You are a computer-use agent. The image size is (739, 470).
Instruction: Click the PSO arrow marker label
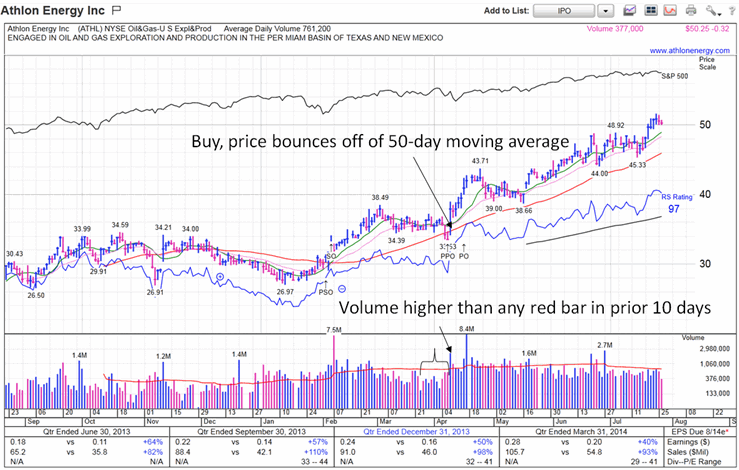326,292
